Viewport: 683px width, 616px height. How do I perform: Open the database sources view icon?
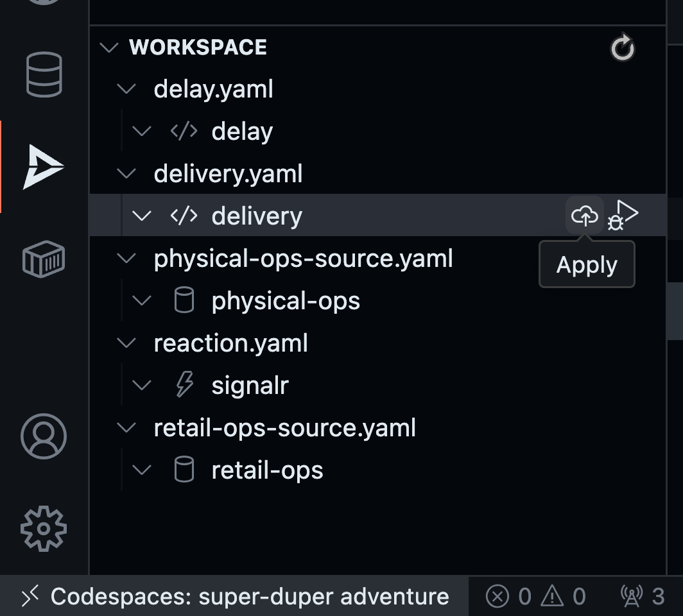click(43, 75)
